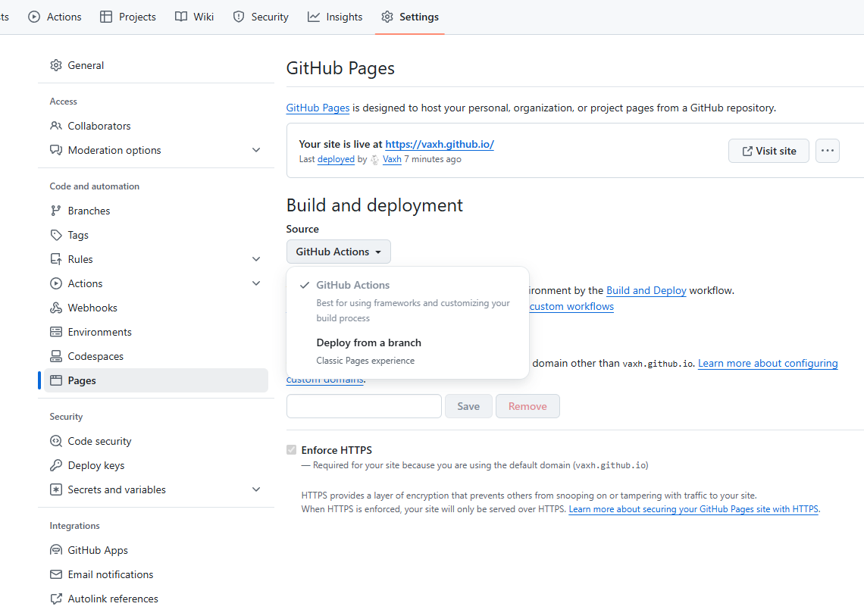Click the Projects table icon in top nav
Image resolution: width=864 pixels, height=616 pixels.
tap(106, 17)
